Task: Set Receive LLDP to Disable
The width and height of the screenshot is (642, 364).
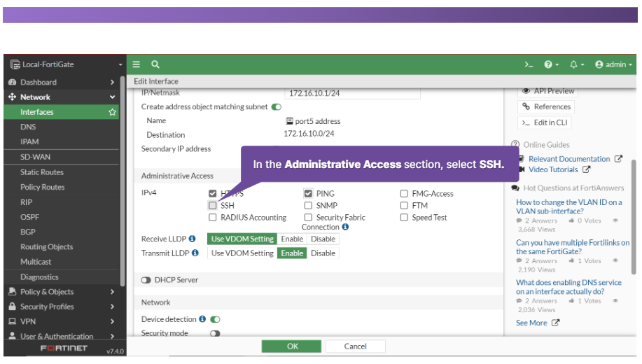Action: (323, 239)
